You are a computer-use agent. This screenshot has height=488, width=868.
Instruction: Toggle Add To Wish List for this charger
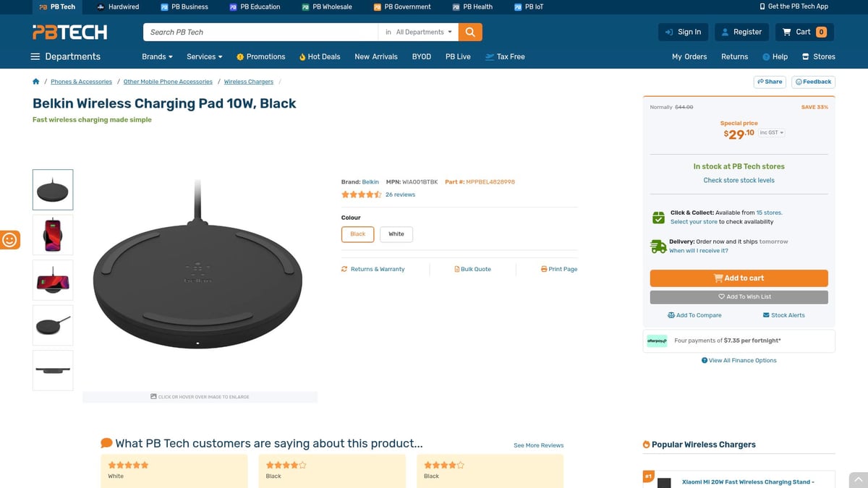tap(739, 296)
